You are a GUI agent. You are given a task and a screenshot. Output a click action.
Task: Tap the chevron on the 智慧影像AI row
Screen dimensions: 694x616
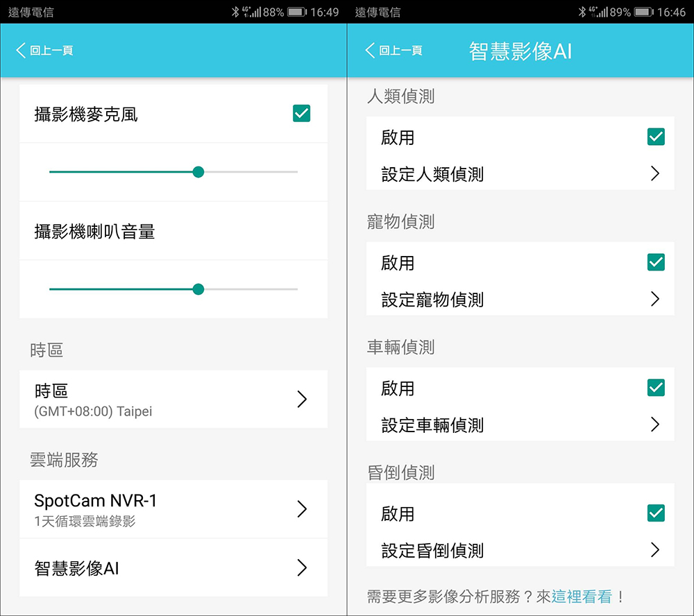302,567
